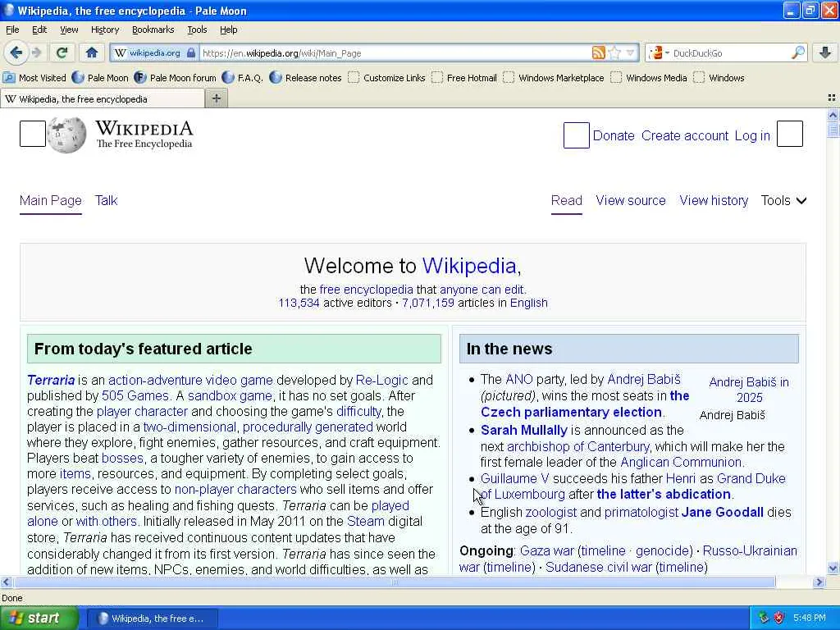The width and height of the screenshot is (840, 630).
Task: Click the red shield security tray icon
Action: pos(778,618)
